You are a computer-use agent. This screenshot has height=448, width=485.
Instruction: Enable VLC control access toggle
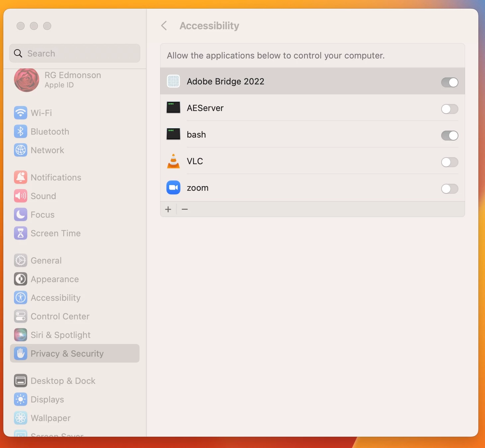point(449,162)
